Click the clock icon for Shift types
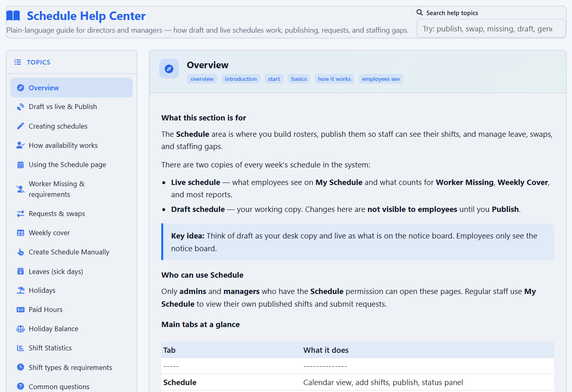 20,367
